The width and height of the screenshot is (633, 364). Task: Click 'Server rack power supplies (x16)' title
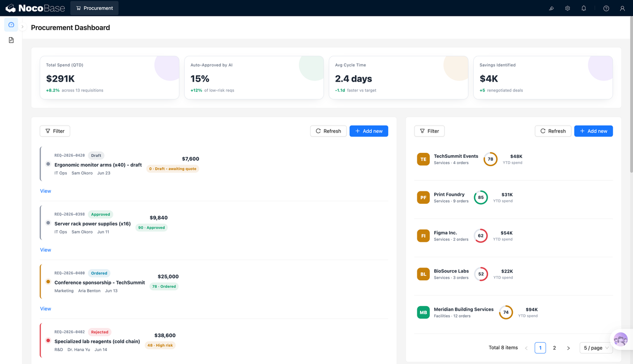click(92, 224)
